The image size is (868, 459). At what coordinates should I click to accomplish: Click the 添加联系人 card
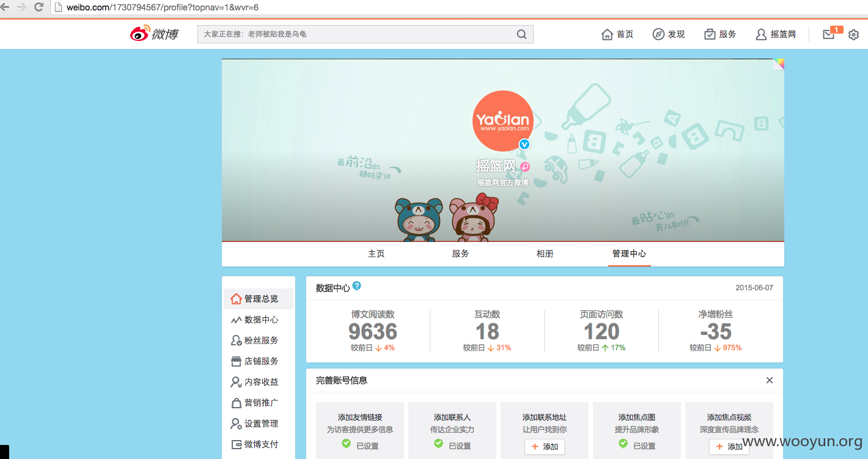point(452,430)
